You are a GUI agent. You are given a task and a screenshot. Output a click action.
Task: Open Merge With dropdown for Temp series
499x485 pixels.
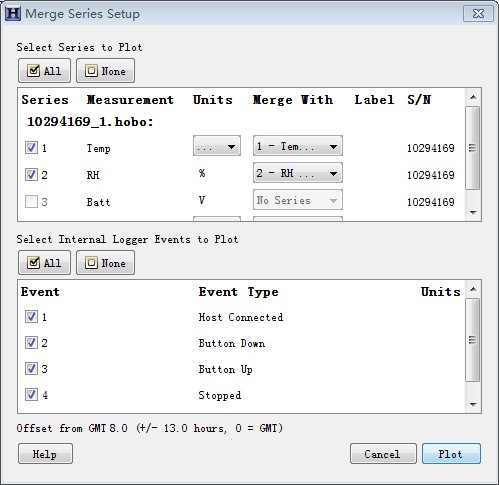[x=298, y=146]
